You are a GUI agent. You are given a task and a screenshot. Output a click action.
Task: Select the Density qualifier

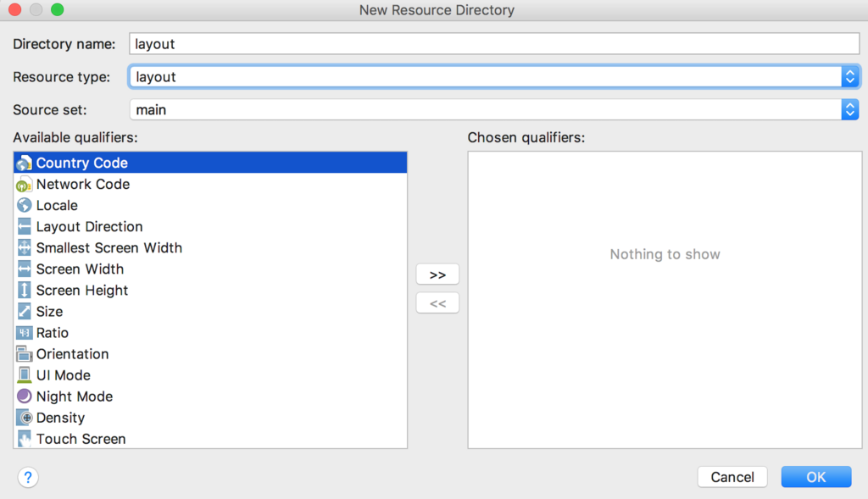(210, 418)
